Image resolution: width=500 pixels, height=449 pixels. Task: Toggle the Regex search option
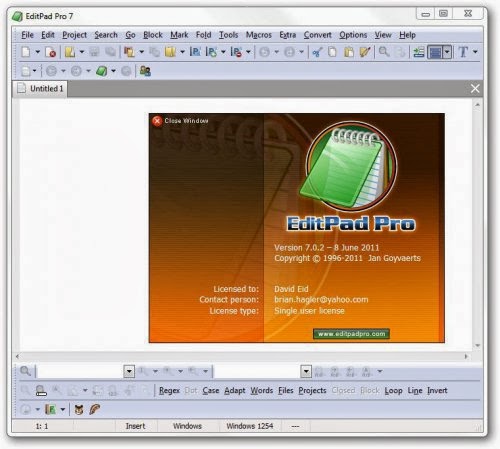coord(169,390)
